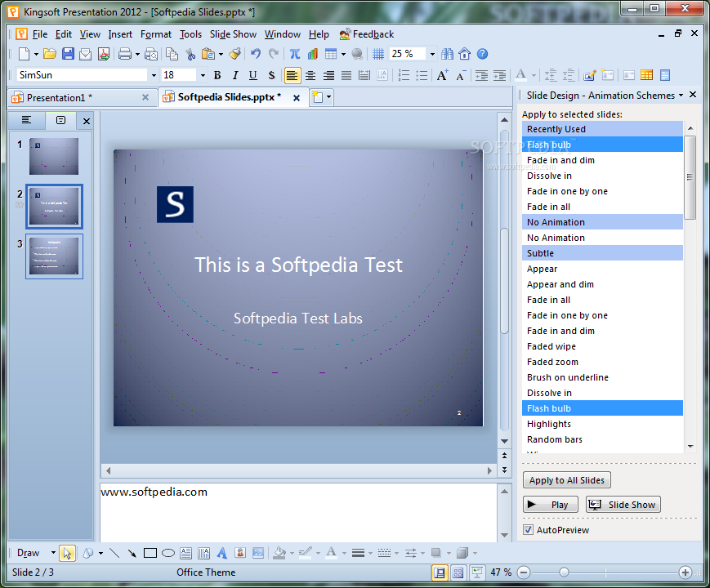
Task: Expand the 25 % zoom dropdown
Action: 431,54
